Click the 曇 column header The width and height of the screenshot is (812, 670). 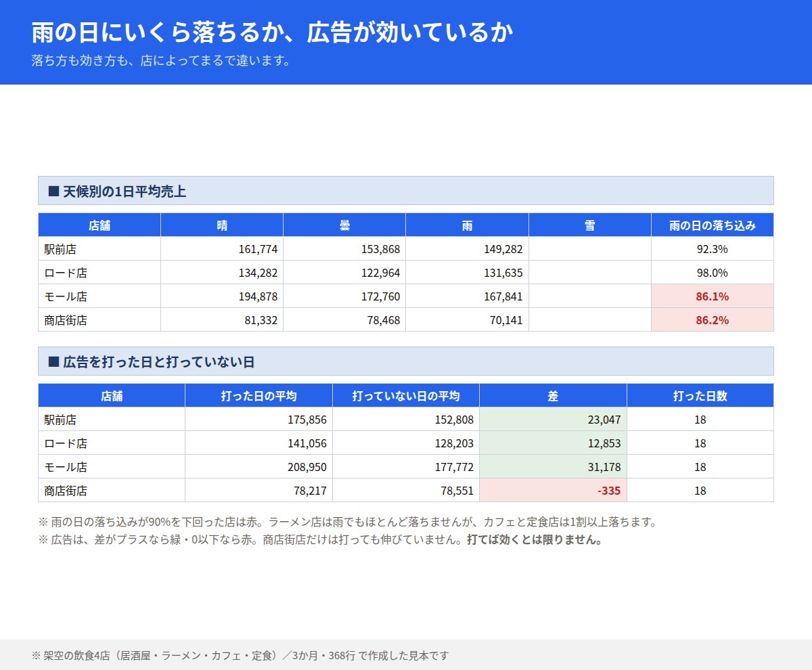coord(344,225)
